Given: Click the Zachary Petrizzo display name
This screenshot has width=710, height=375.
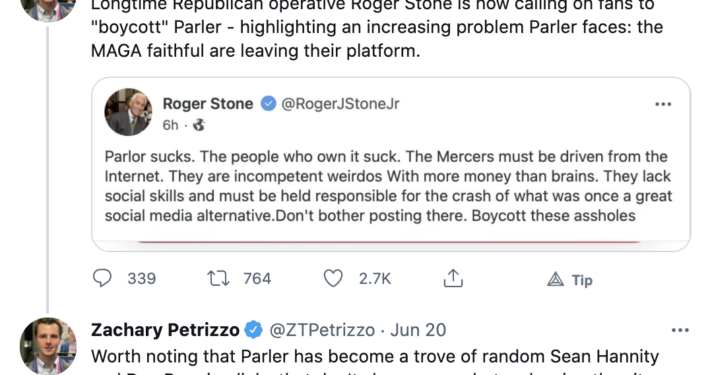Looking at the screenshot, I should coord(165,330).
